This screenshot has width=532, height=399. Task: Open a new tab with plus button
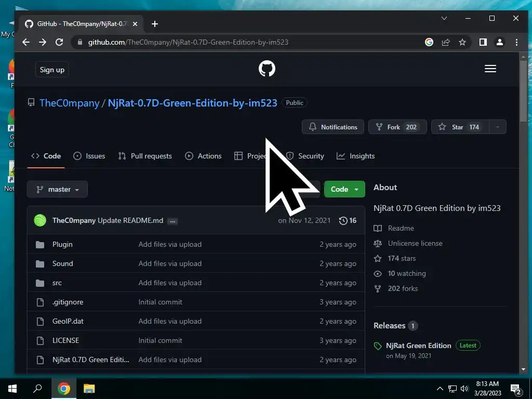155,24
